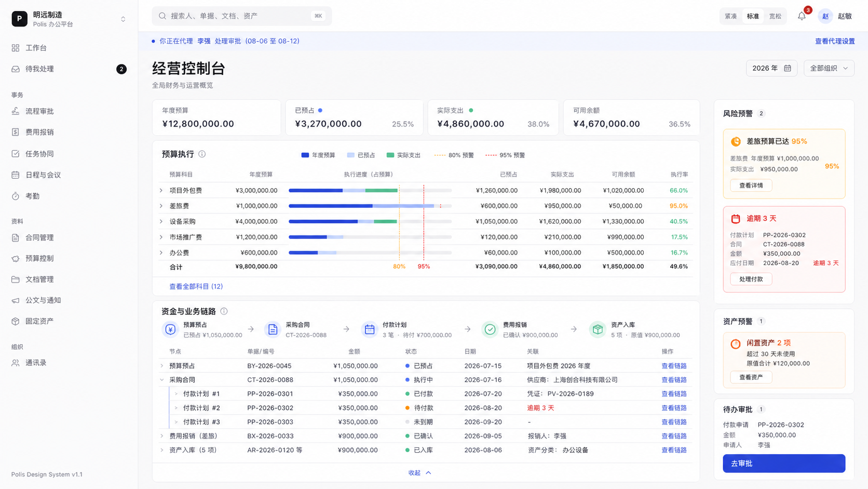
Task: Click the 处理付款 button
Action: tap(751, 279)
